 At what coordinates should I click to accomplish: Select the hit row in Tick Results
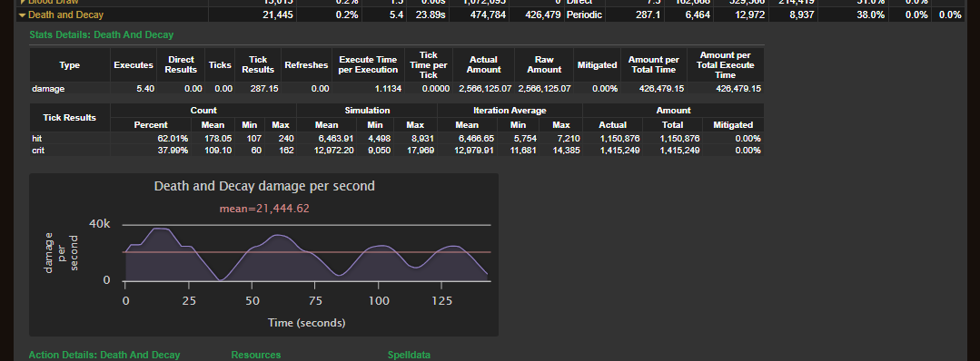coord(396,138)
